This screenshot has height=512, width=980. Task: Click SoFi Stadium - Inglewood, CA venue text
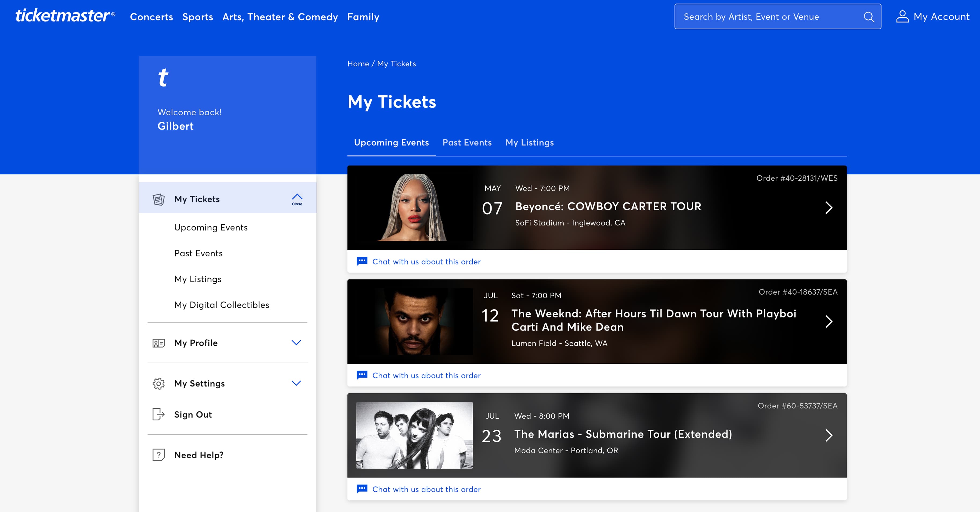(570, 223)
